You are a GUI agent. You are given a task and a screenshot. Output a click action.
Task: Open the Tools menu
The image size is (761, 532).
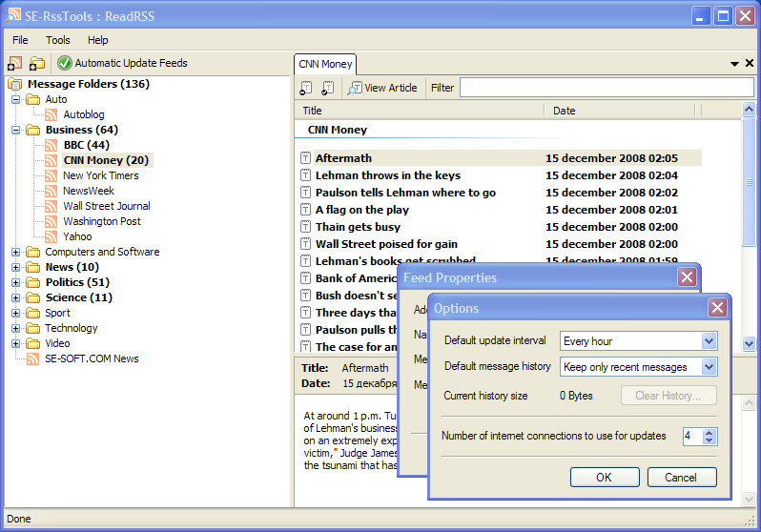[58, 40]
